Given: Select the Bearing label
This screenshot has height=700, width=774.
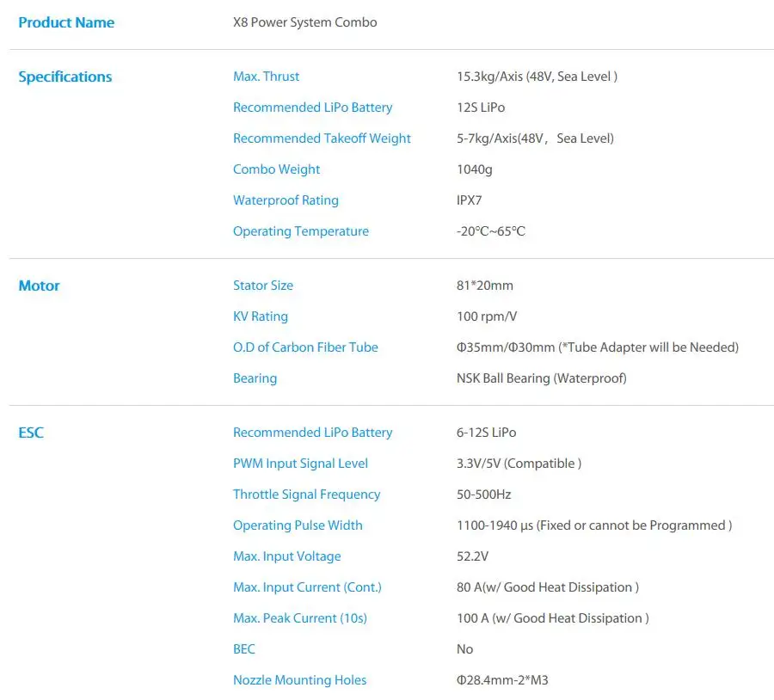Looking at the screenshot, I should click(x=255, y=378).
